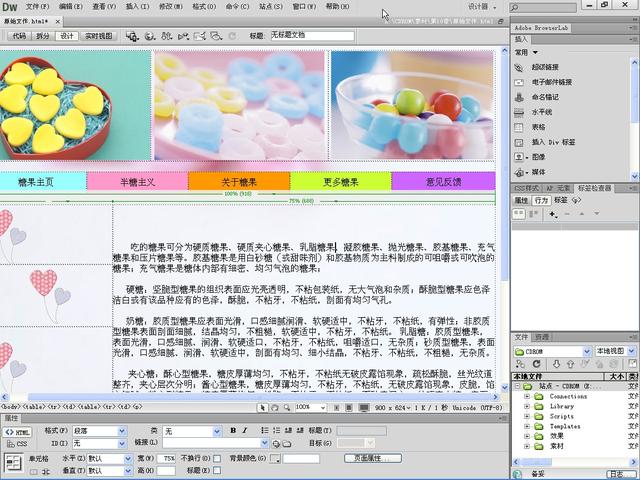Toggle Live View (实时视图) button

pos(98,36)
